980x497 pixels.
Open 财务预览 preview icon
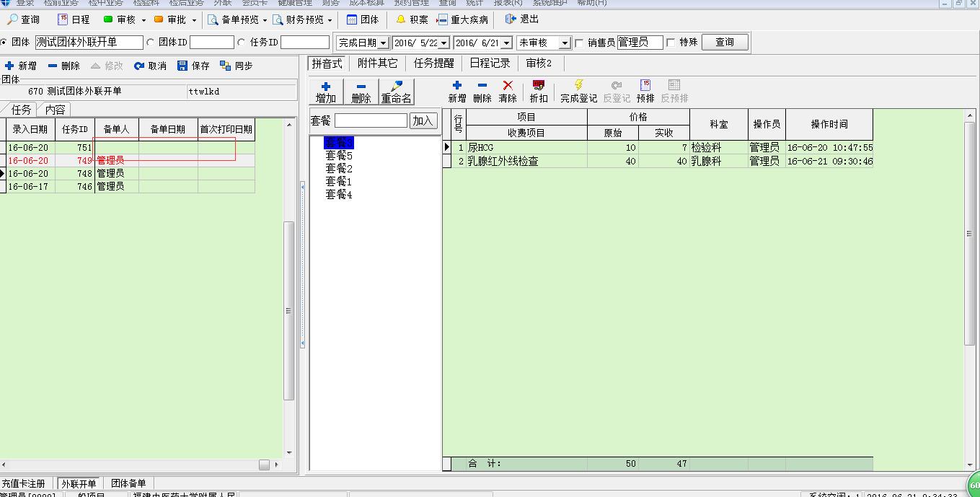278,19
